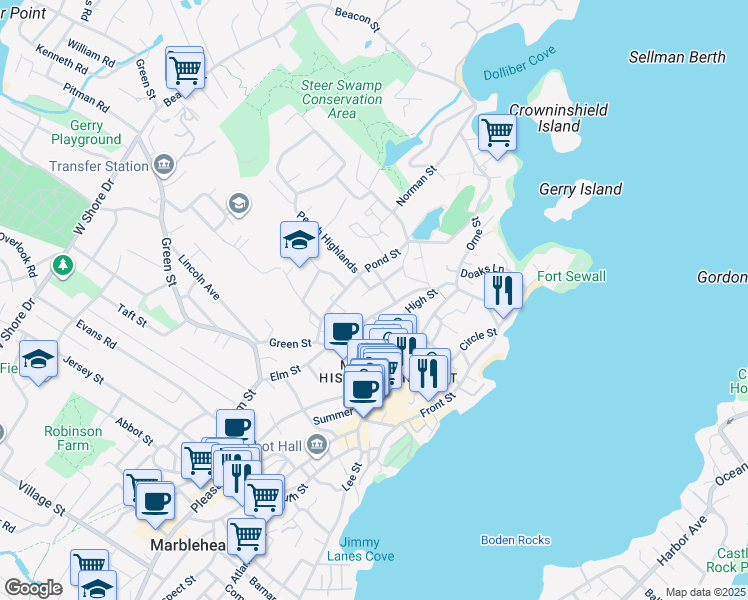Select the restaurant marker beside Fort Sewall
Viewport: 748px width, 600px height.
click(503, 291)
